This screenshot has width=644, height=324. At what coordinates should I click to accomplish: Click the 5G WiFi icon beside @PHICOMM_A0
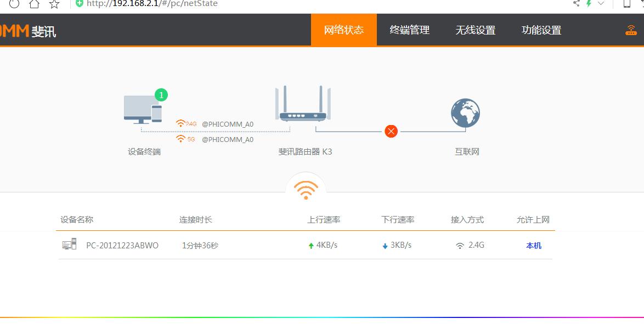(x=182, y=139)
